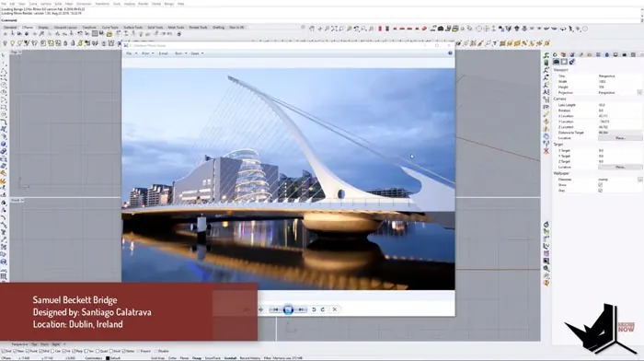Open the Curve menu
The width and height of the screenshot is (644, 361).
[33, 4]
